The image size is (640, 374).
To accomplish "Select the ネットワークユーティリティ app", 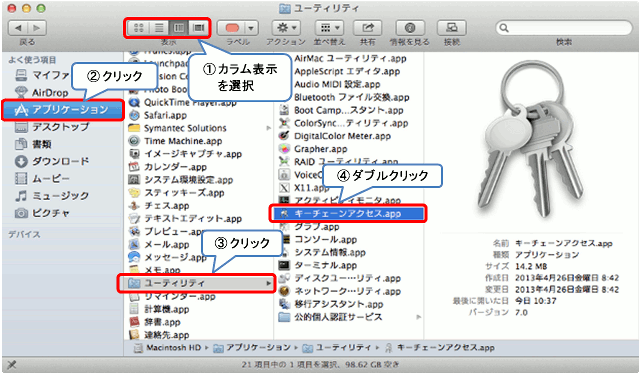I will coord(340,292).
